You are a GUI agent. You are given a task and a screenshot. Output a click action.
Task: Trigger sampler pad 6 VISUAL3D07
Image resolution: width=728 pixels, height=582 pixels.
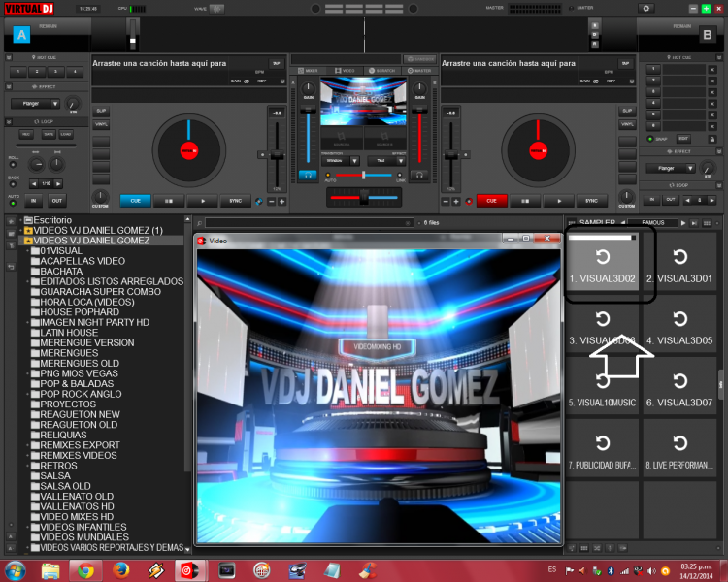point(679,387)
